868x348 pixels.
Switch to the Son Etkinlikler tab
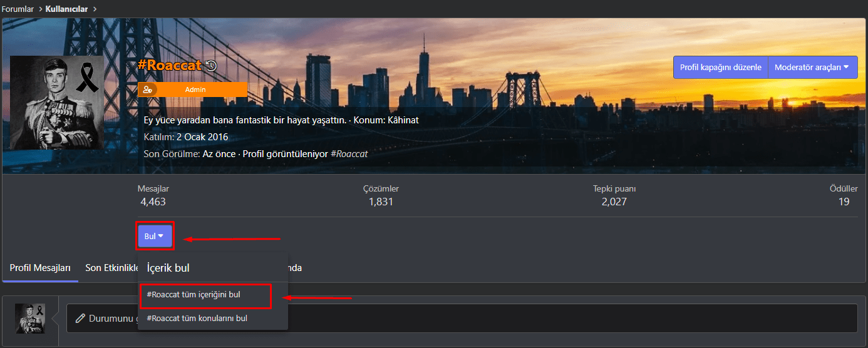click(111, 268)
